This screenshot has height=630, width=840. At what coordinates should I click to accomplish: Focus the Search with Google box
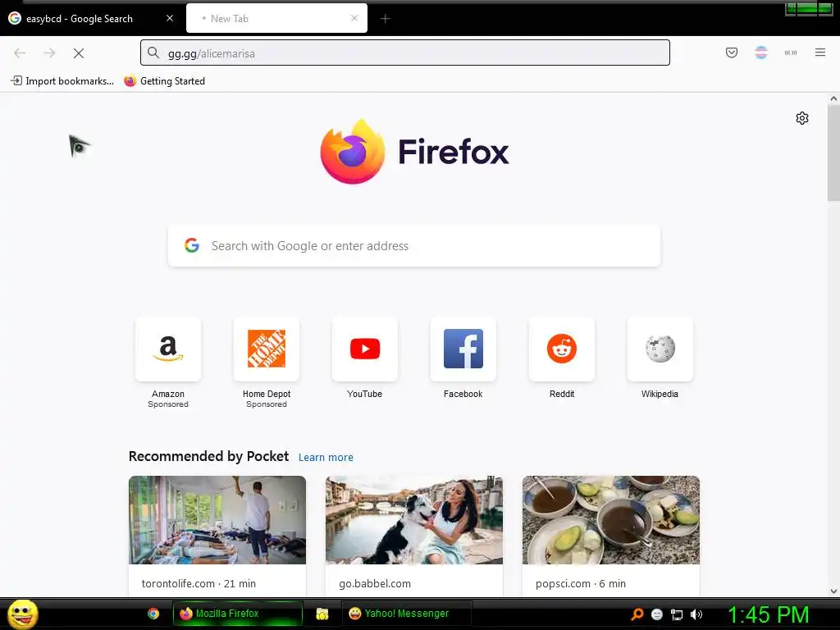(x=414, y=246)
